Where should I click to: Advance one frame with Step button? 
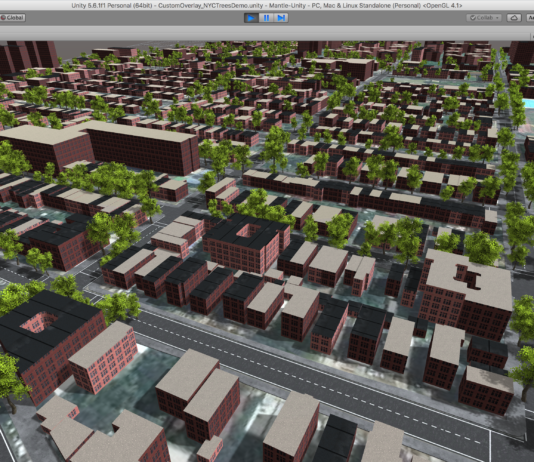click(x=281, y=18)
